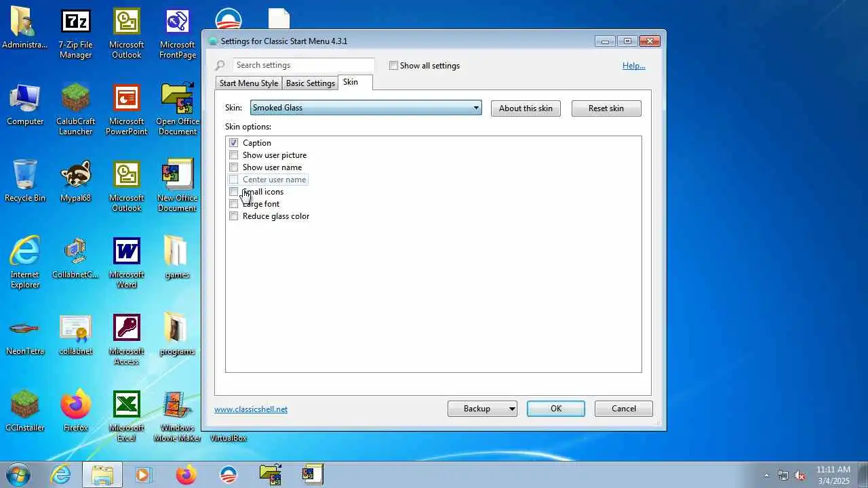Viewport: 868px width, 488px height.
Task: Select the Open Office Document desktop icon
Action: (177, 110)
